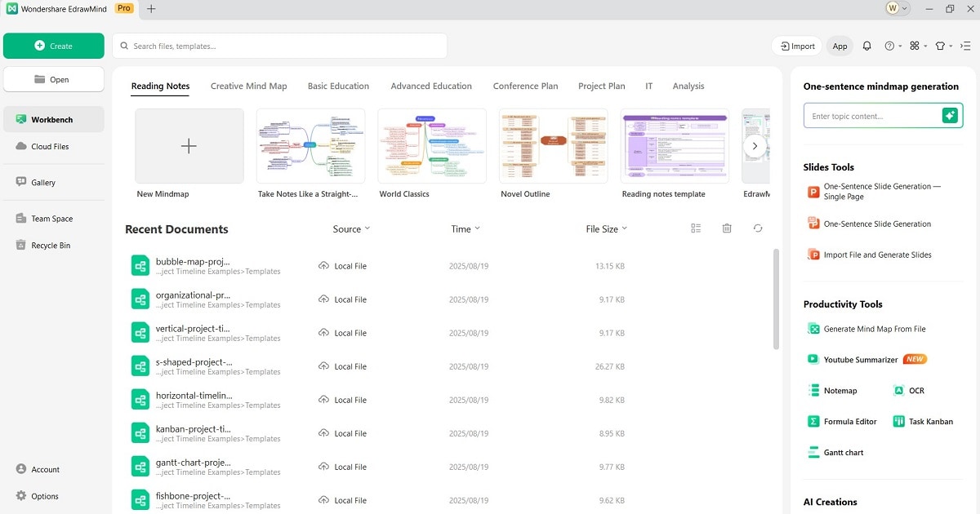Click the theme/skin shirt icon

tap(940, 46)
